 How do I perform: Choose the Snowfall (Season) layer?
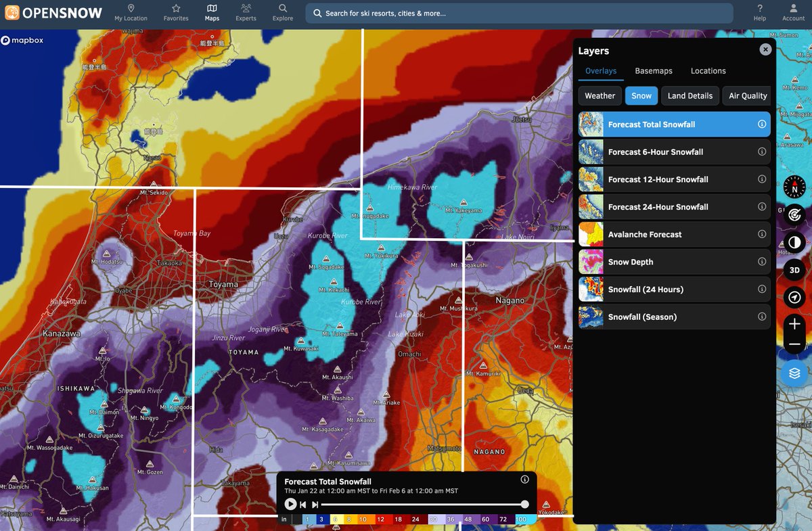tap(675, 317)
